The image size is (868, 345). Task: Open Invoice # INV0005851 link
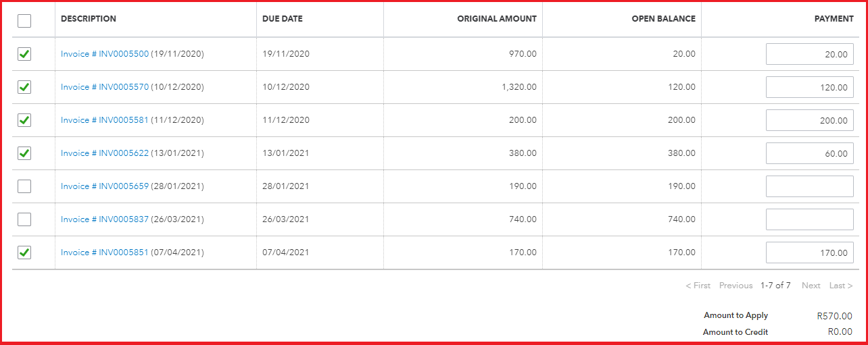pos(105,253)
